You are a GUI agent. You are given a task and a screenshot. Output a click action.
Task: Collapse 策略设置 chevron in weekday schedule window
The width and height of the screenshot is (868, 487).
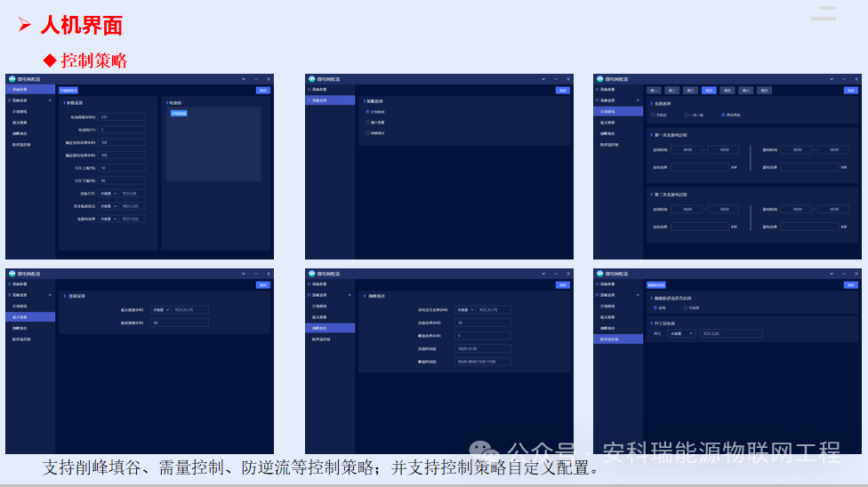click(638, 100)
